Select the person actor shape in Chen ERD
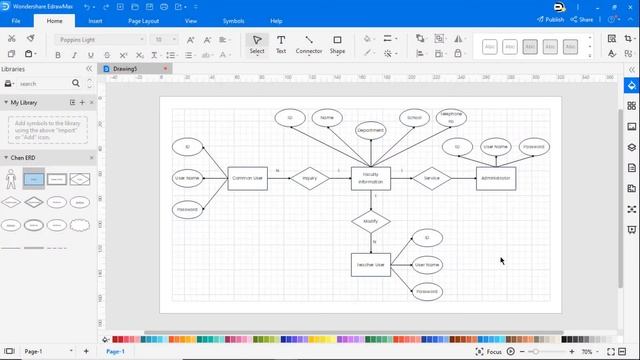640x360 pixels. click(x=11, y=179)
